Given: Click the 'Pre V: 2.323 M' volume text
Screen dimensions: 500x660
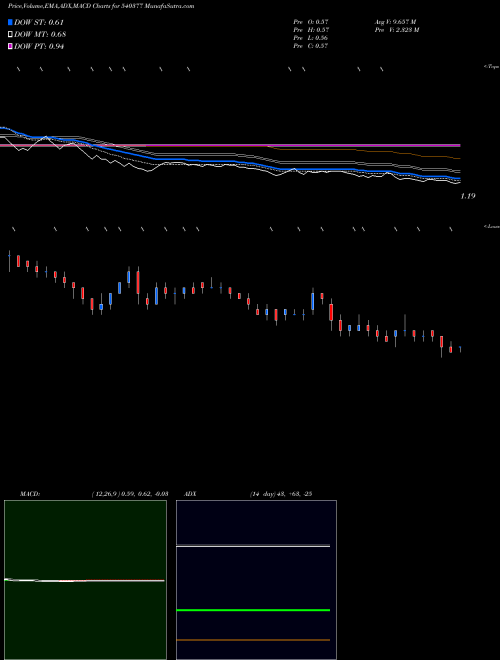Looking at the screenshot, I should click(396, 30).
